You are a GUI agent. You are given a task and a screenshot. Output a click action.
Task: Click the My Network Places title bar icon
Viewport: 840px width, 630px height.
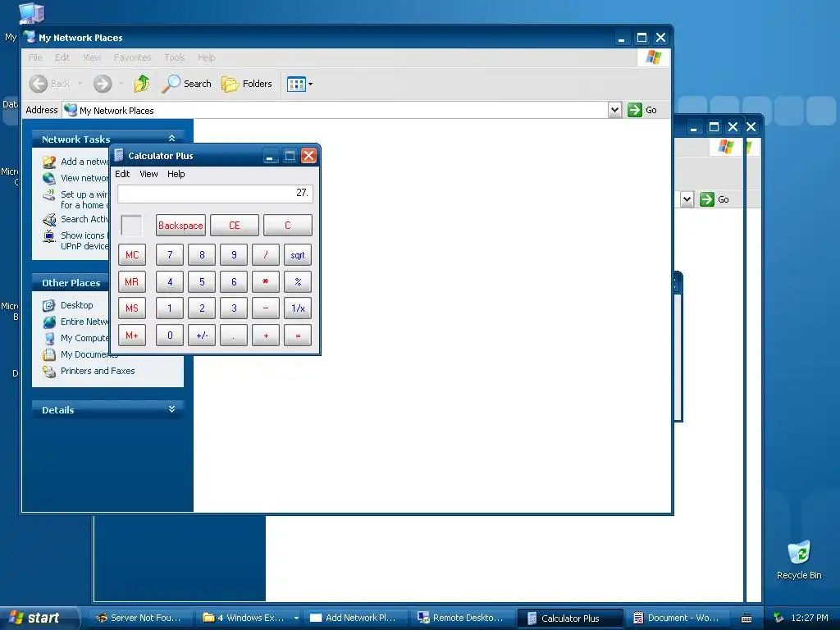[x=30, y=37]
